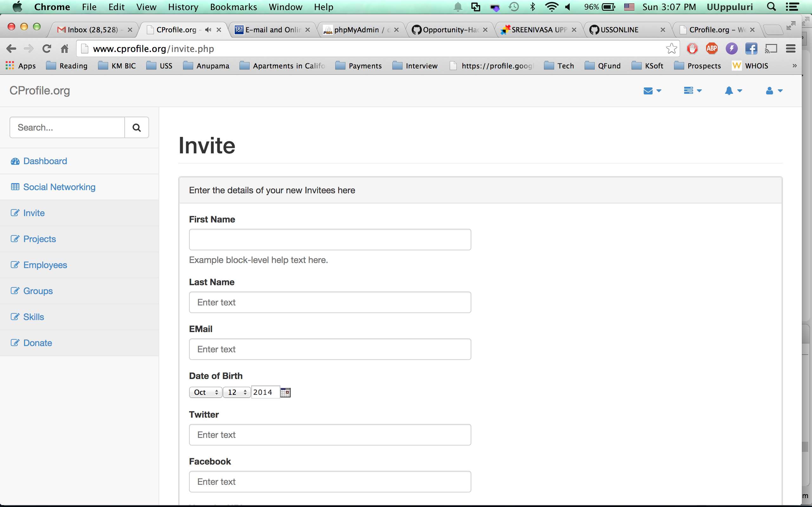This screenshot has width=812, height=507.
Task: Open the Bookmarks menu in menu bar
Action: pyautogui.click(x=233, y=7)
